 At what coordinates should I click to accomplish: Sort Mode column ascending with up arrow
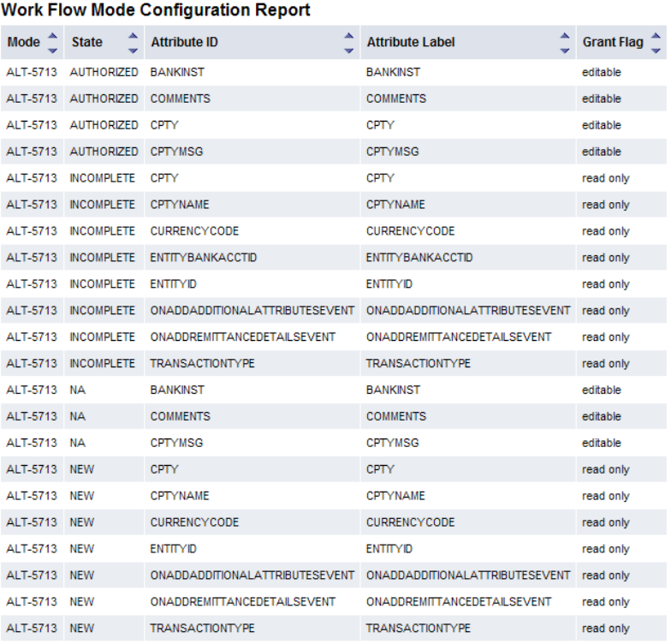[50, 36]
